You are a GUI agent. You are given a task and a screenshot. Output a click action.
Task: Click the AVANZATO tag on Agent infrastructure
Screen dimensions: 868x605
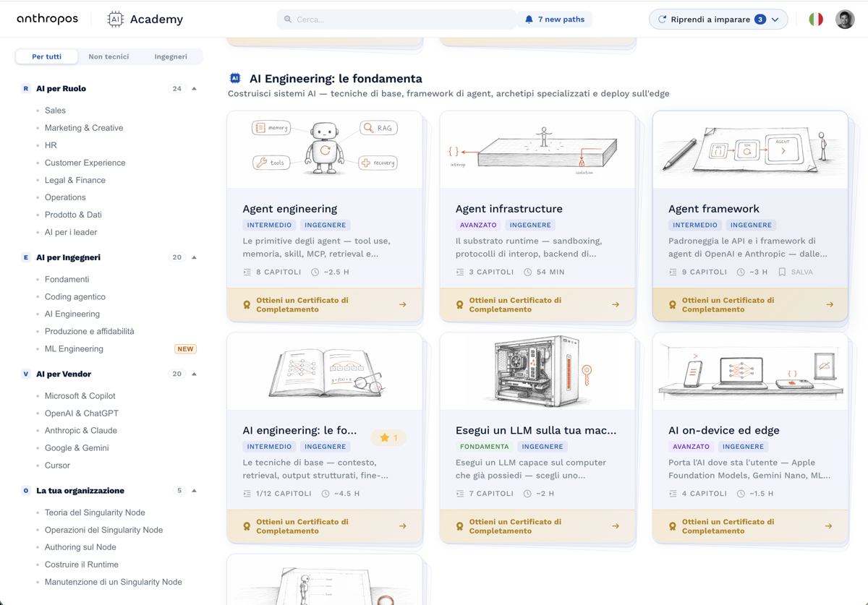(478, 226)
